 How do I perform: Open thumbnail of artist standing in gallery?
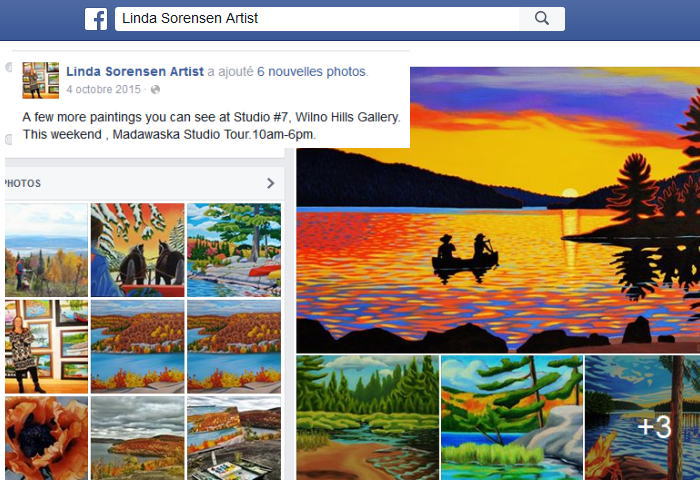pyautogui.click(x=46, y=346)
